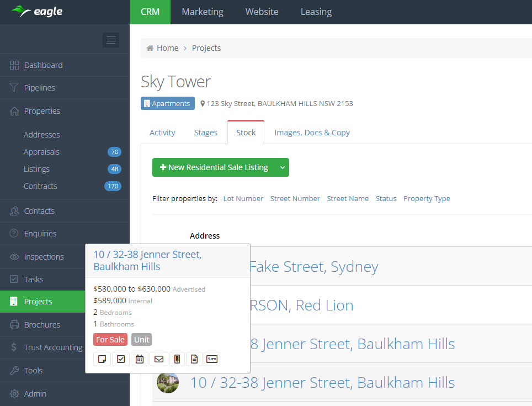Click the note icon in the property popup
This screenshot has height=406, width=532.
click(x=102, y=359)
